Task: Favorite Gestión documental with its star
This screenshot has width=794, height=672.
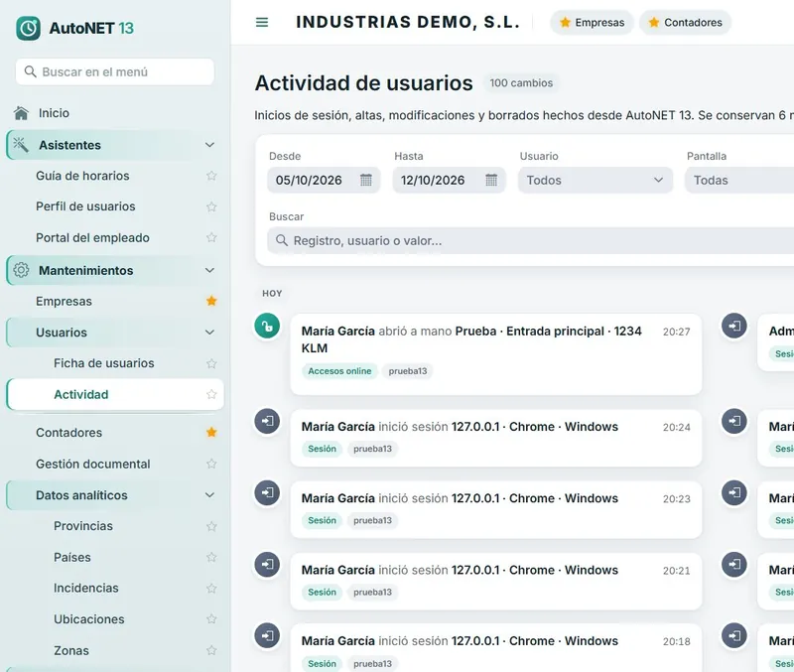Action: pos(211,464)
